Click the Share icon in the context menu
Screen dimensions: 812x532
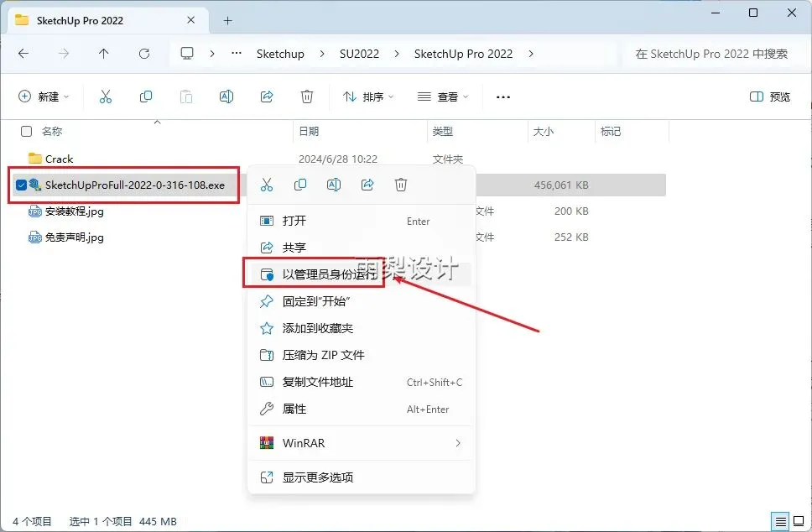(367, 185)
